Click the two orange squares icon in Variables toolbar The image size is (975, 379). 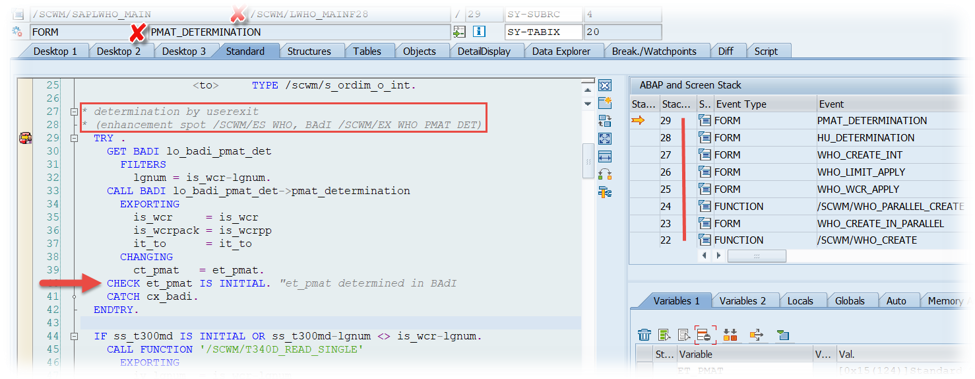(x=730, y=336)
